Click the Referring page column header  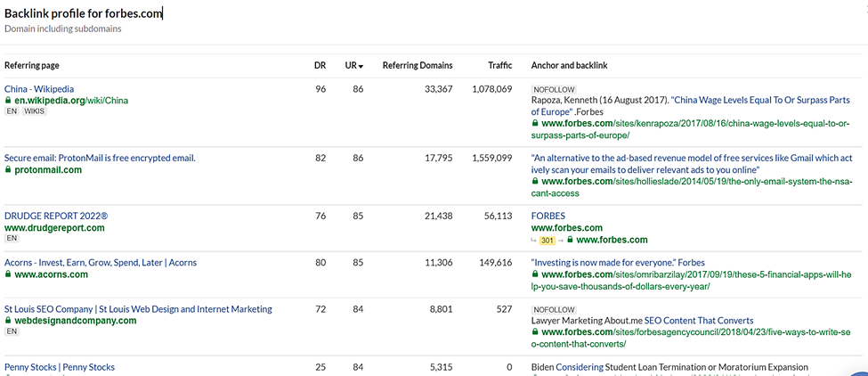tap(31, 65)
